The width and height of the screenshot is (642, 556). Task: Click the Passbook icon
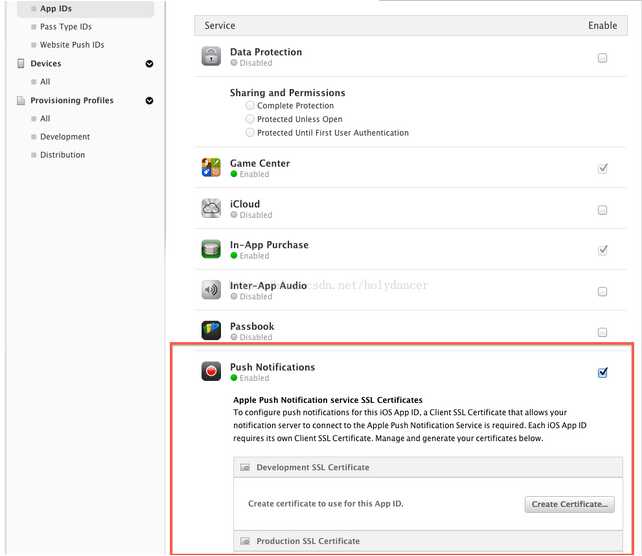211,330
